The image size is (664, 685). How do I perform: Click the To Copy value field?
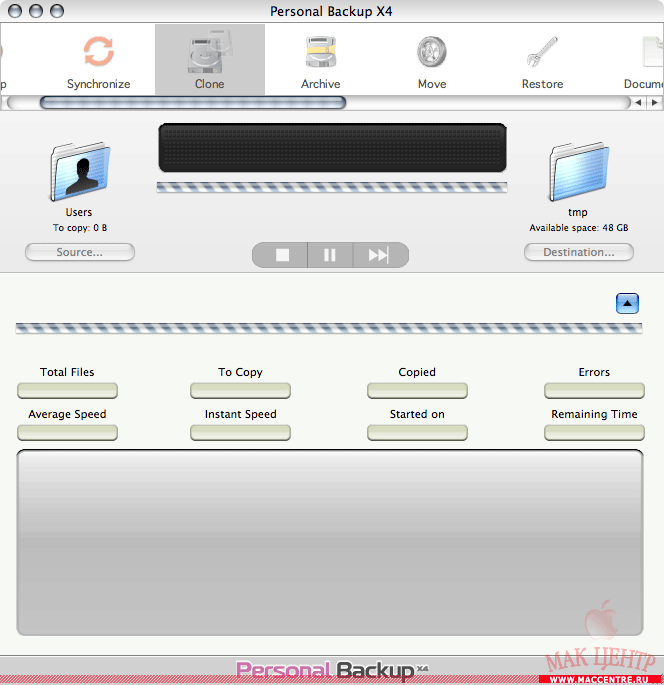click(x=240, y=391)
